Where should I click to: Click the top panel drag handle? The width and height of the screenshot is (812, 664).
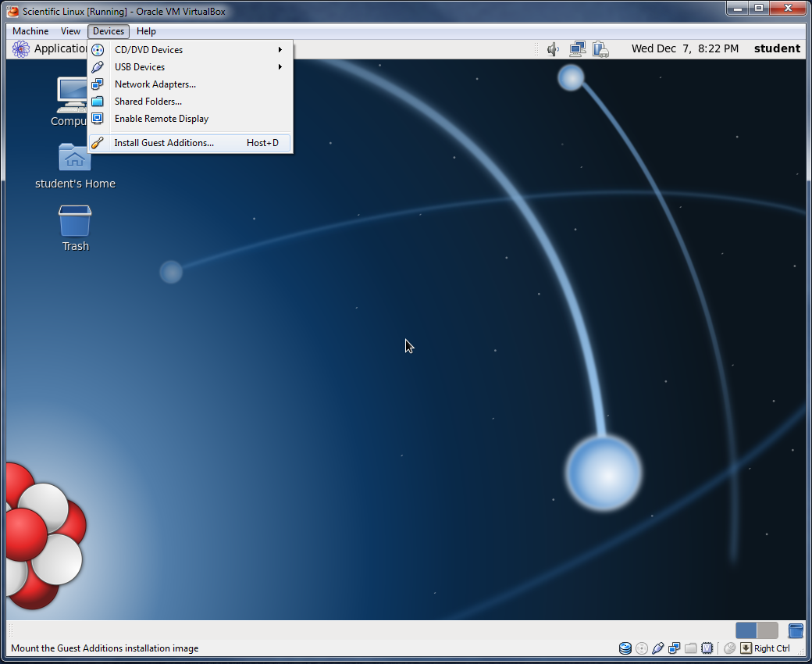536,49
